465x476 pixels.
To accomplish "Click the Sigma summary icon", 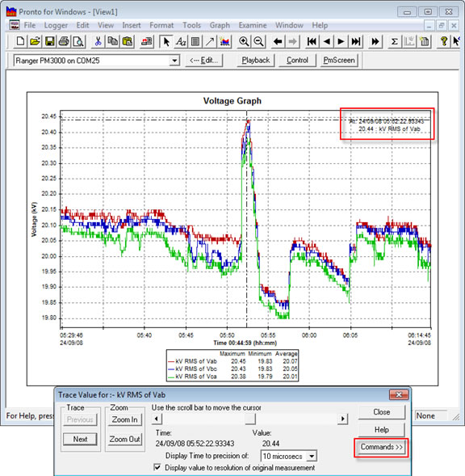I will (394, 41).
